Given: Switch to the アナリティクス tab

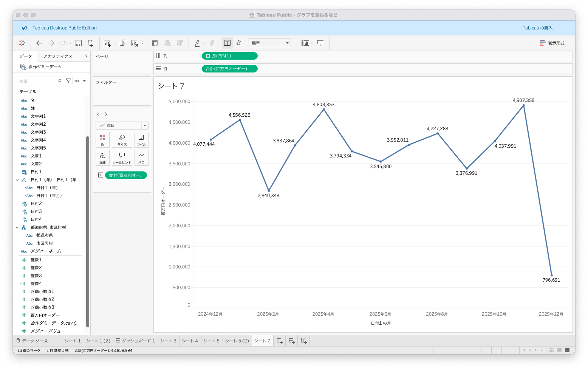Looking at the screenshot, I should click(x=58, y=56).
